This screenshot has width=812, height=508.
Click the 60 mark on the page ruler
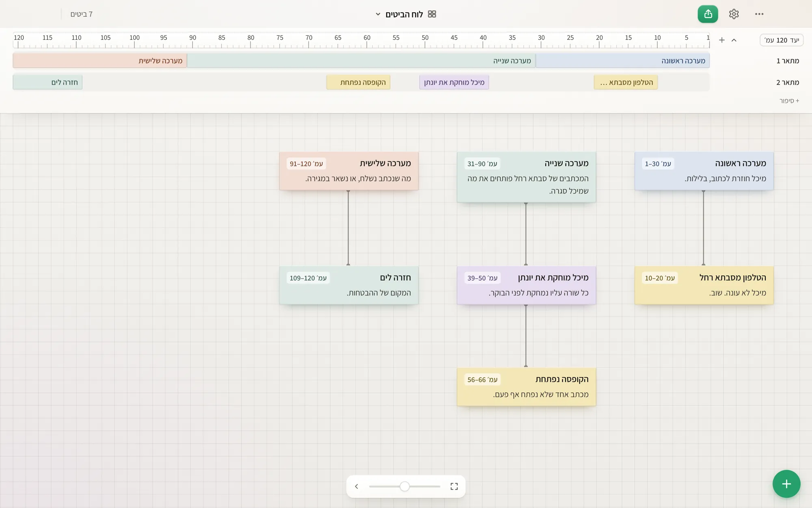click(x=367, y=38)
